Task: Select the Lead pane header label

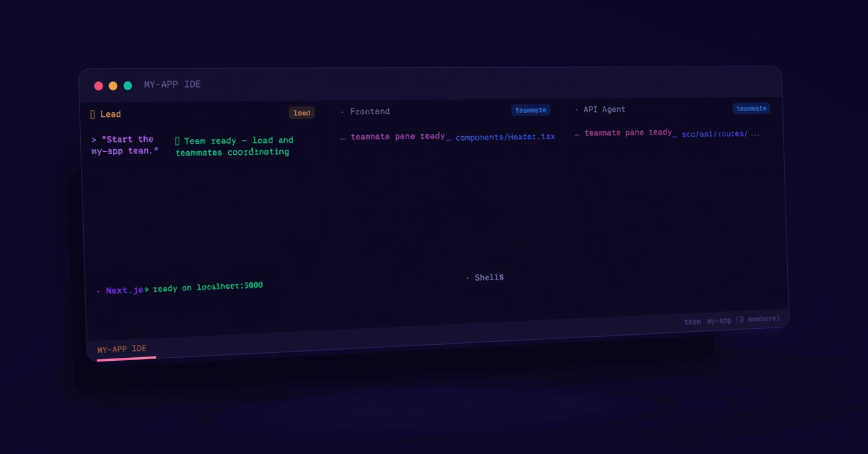Action: (110, 114)
